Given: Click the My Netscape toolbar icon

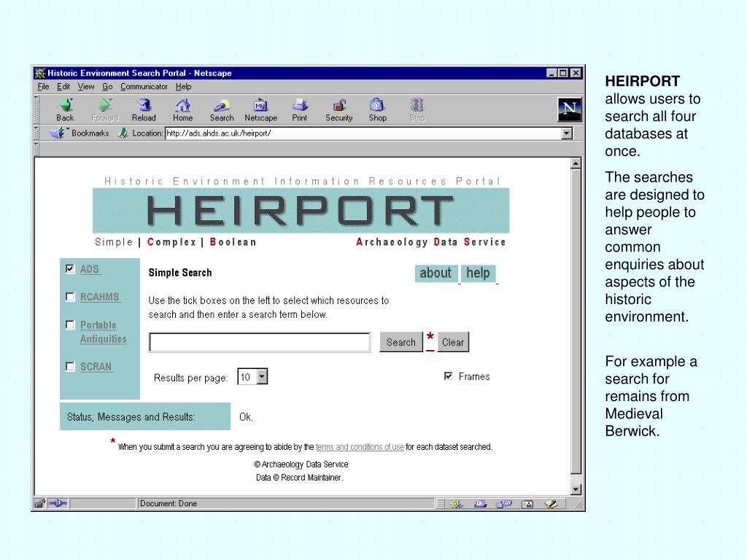Looking at the screenshot, I should point(260,110).
